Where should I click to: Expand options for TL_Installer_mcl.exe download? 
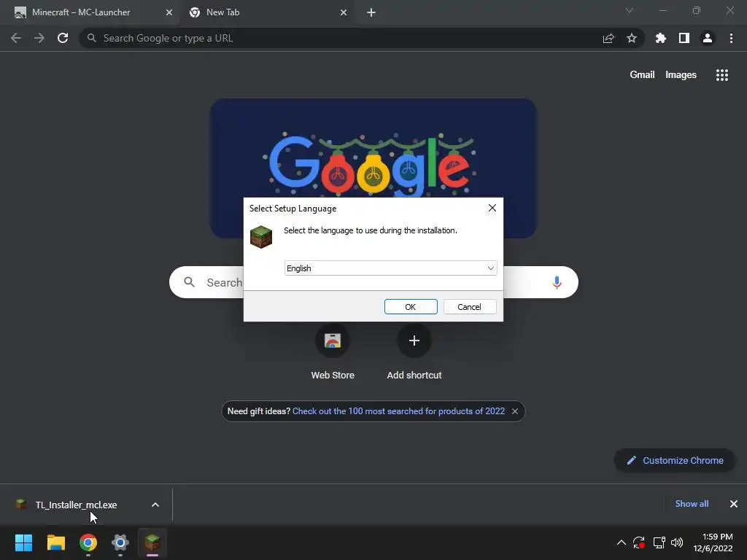[x=155, y=505]
